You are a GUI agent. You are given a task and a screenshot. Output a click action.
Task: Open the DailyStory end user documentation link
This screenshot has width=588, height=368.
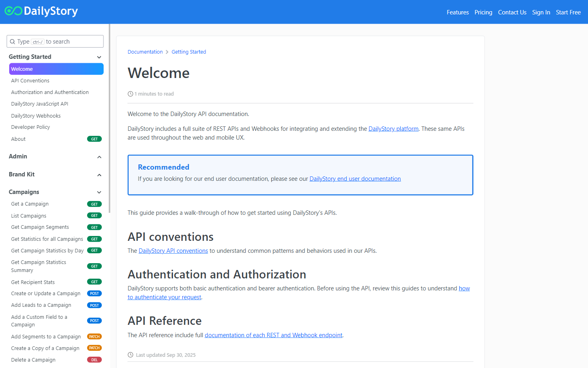click(355, 179)
